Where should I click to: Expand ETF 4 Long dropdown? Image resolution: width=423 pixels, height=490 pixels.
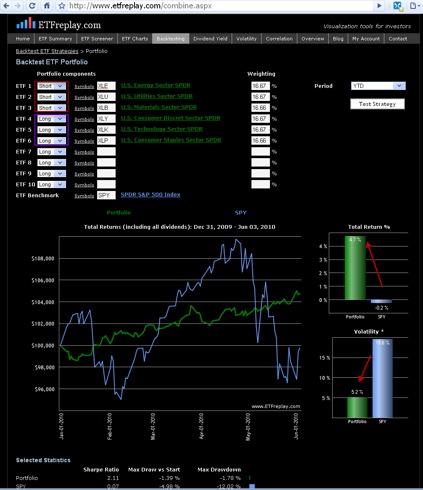51,119
